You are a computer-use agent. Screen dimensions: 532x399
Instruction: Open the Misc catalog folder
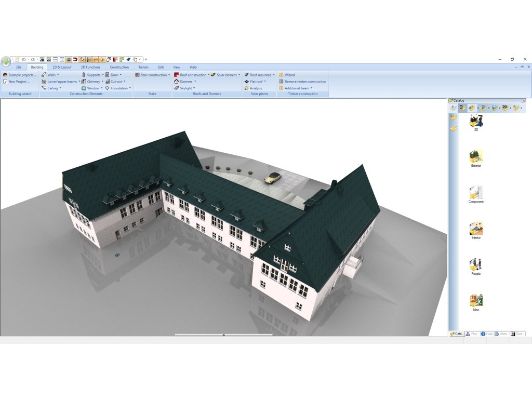[x=476, y=300]
